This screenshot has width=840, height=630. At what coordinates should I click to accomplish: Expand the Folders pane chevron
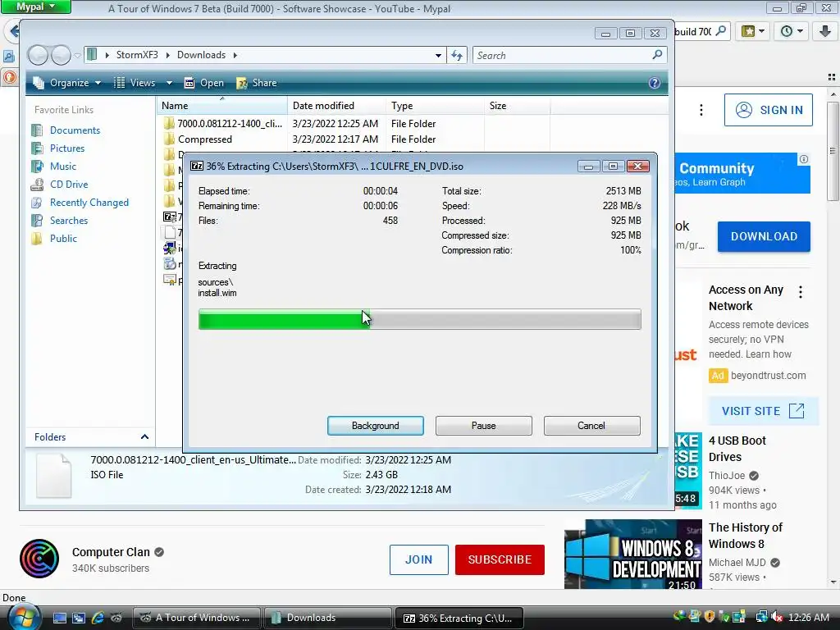pyautogui.click(x=144, y=436)
